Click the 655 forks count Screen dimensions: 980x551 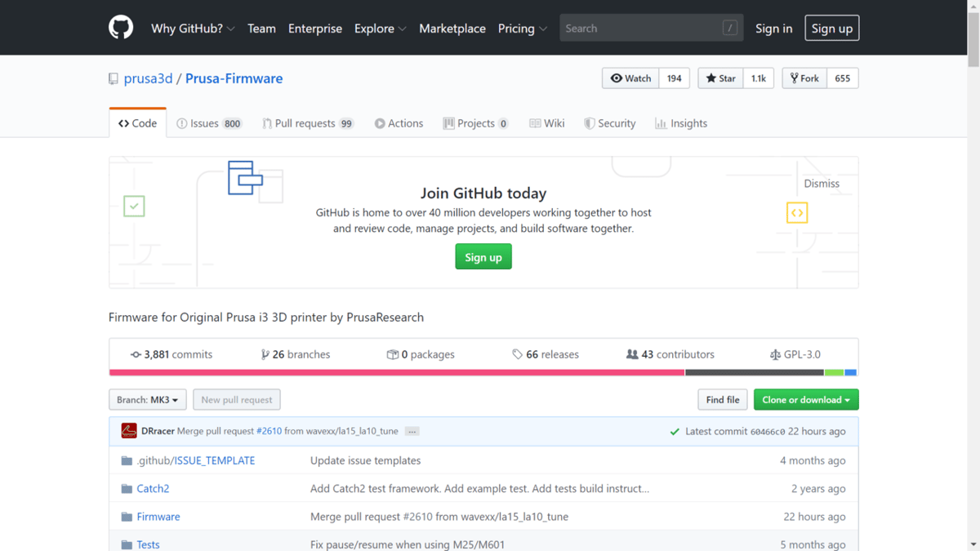tap(843, 78)
